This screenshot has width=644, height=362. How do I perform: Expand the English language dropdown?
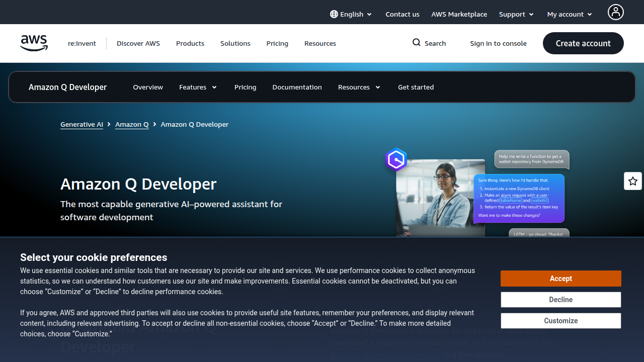pos(351,14)
